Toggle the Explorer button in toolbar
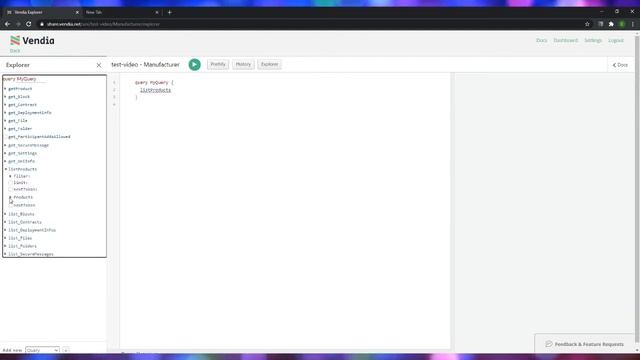The height and width of the screenshot is (360, 640). tap(269, 64)
